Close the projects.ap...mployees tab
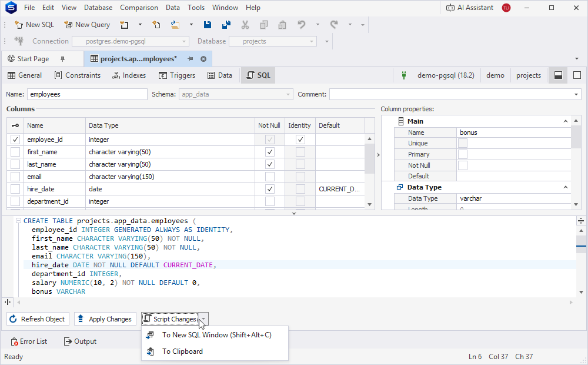The image size is (588, 365). tap(203, 59)
